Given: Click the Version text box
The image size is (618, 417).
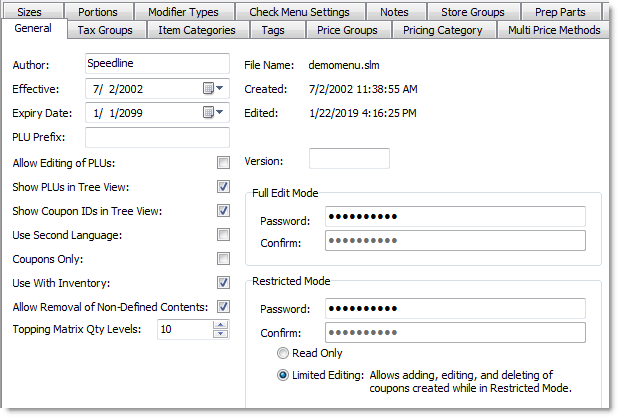Looking at the screenshot, I should (x=349, y=159).
